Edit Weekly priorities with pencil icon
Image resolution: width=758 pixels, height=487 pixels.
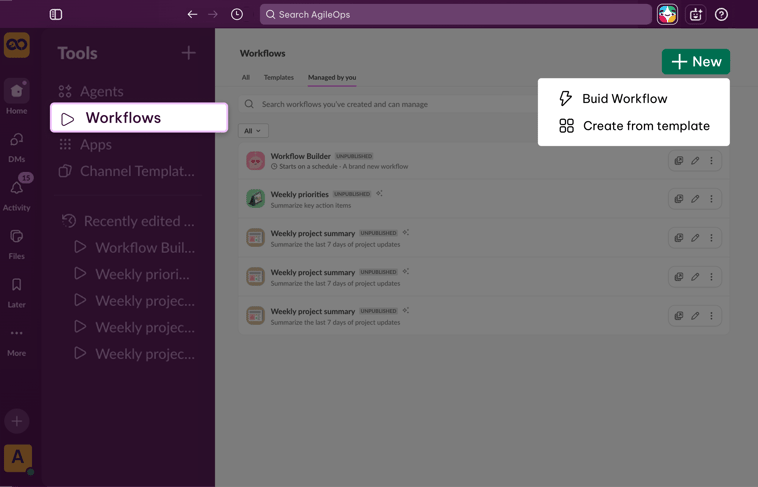tap(695, 199)
